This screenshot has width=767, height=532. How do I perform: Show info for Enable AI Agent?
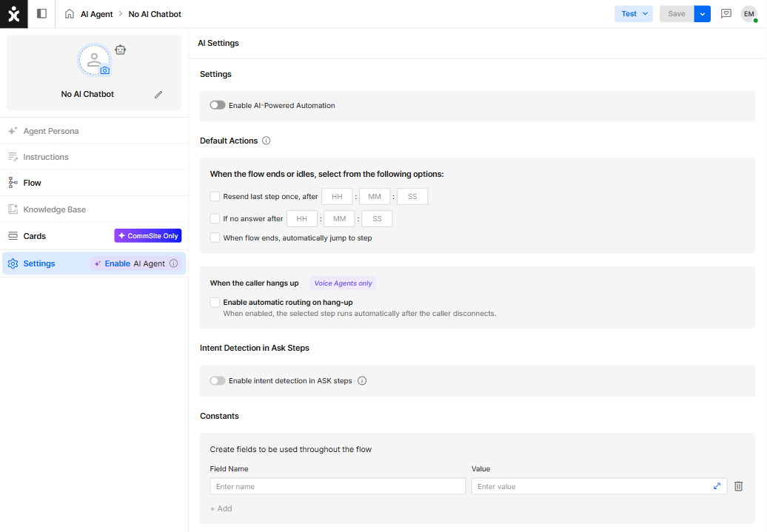tap(174, 263)
